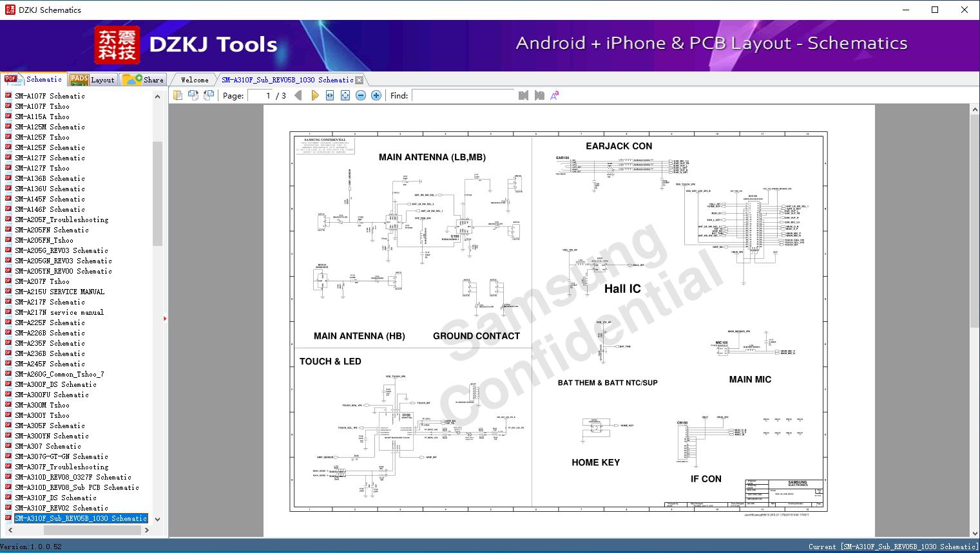Select the SM-A310F_Sub_REV05B_1030 Schematic document tab
The width and height of the screenshot is (980, 553).
pos(287,80)
